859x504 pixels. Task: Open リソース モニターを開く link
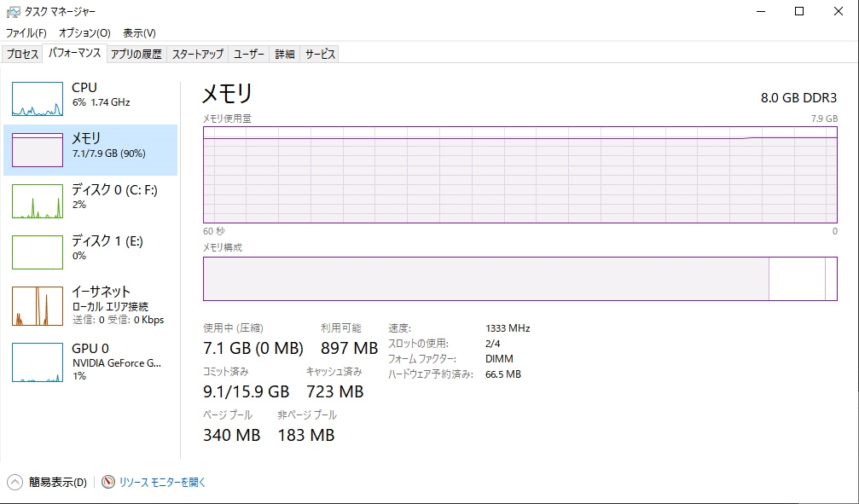point(162,482)
